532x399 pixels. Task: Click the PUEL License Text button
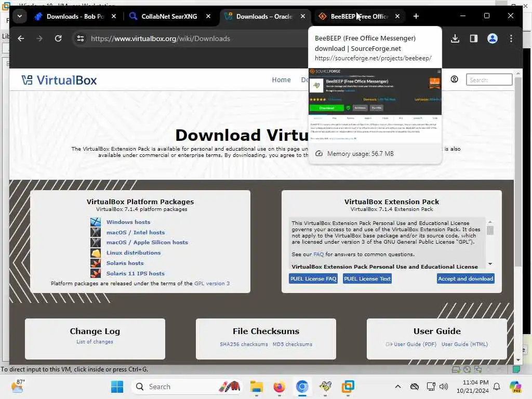click(x=367, y=278)
